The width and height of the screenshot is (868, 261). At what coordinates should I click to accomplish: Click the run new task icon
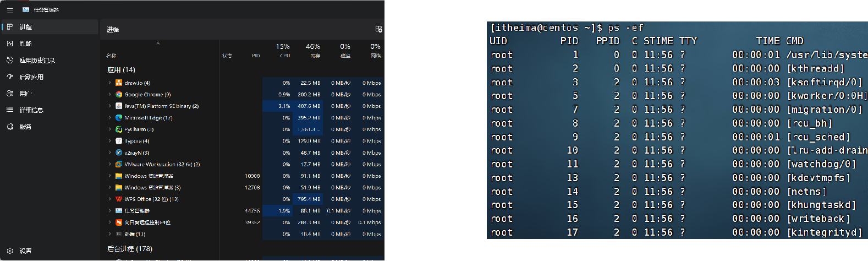click(378, 29)
